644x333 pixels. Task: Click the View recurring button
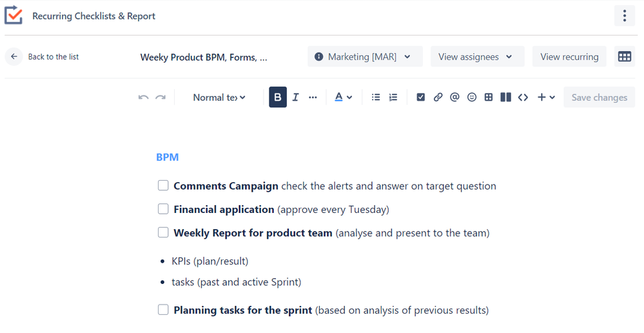(x=569, y=57)
